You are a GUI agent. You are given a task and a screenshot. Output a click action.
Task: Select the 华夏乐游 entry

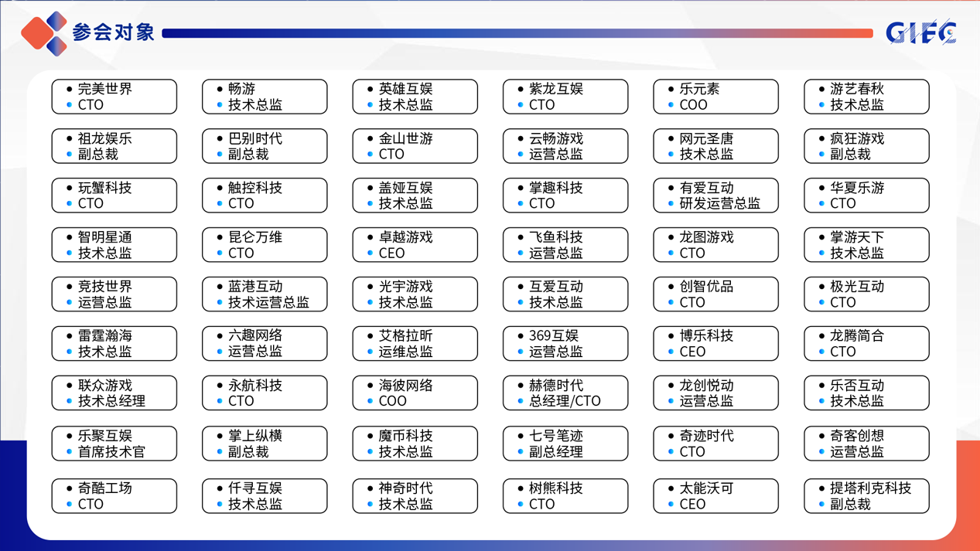(x=866, y=196)
